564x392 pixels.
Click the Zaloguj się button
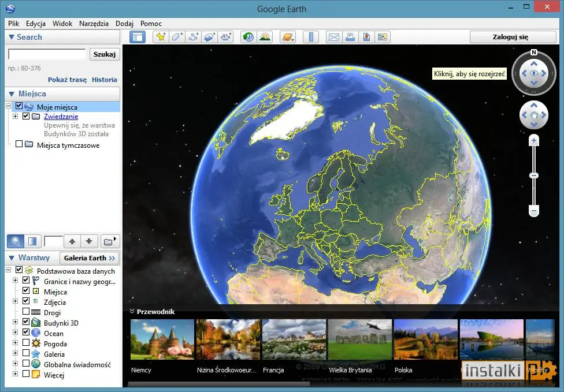coord(513,37)
